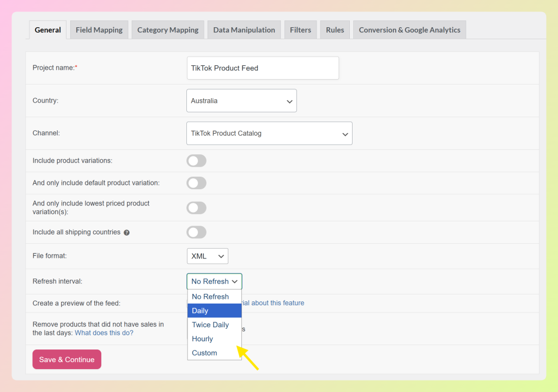The width and height of the screenshot is (558, 392).
Task: Select Custom refresh interval option
Action: (214, 353)
